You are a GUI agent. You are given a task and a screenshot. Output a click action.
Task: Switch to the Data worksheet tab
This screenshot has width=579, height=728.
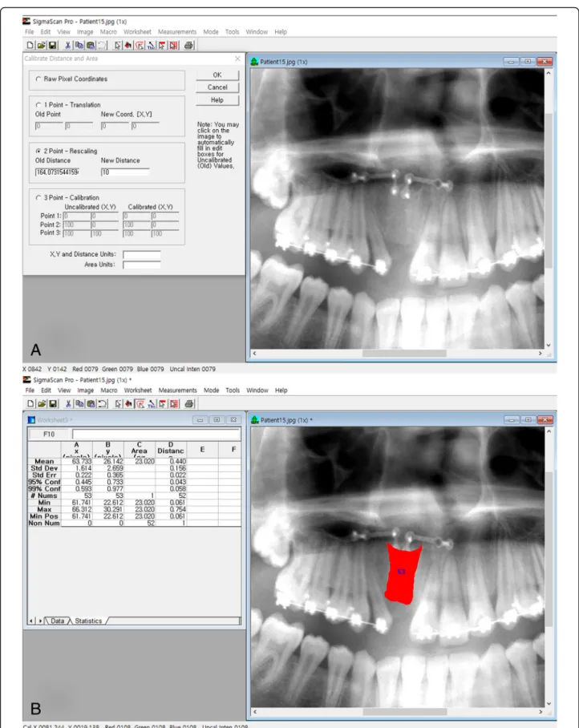[58, 621]
